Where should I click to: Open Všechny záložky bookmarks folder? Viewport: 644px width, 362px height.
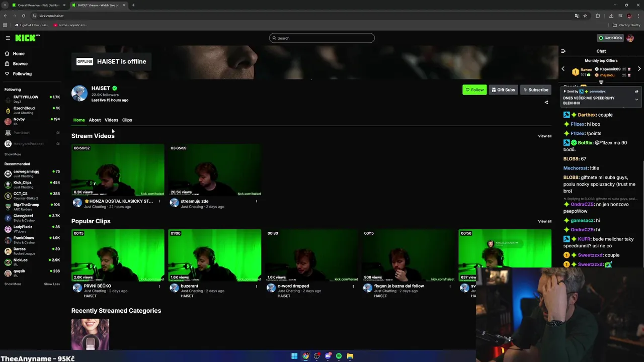coord(626,25)
